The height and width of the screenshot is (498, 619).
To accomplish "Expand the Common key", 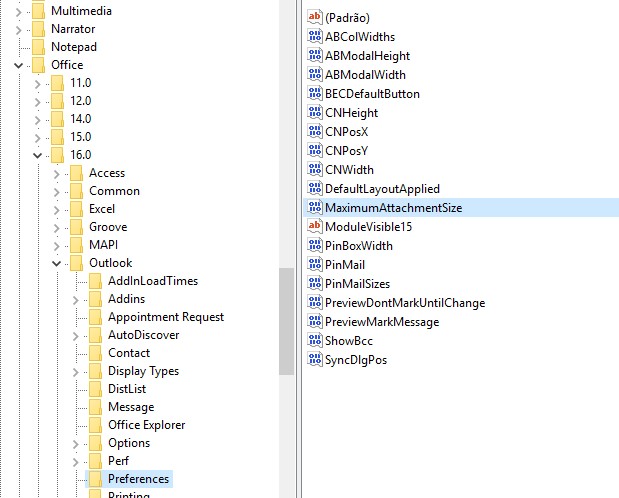I will click(56, 192).
